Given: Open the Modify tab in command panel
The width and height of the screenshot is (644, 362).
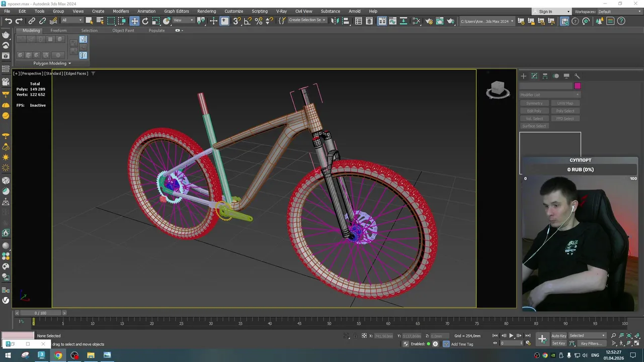Looking at the screenshot, I should pos(534,76).
